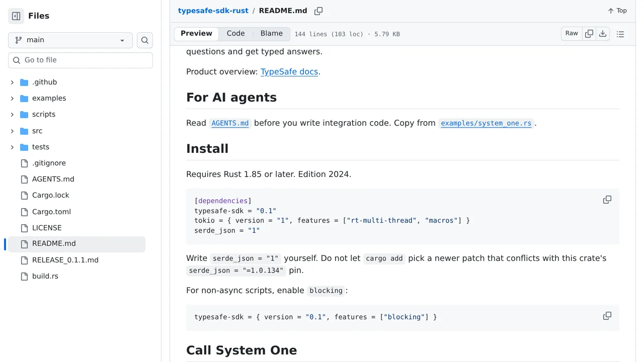Viewport: 644px width, 362px height.
Task: Collapse the Files side panel
Action: [16, 16]
